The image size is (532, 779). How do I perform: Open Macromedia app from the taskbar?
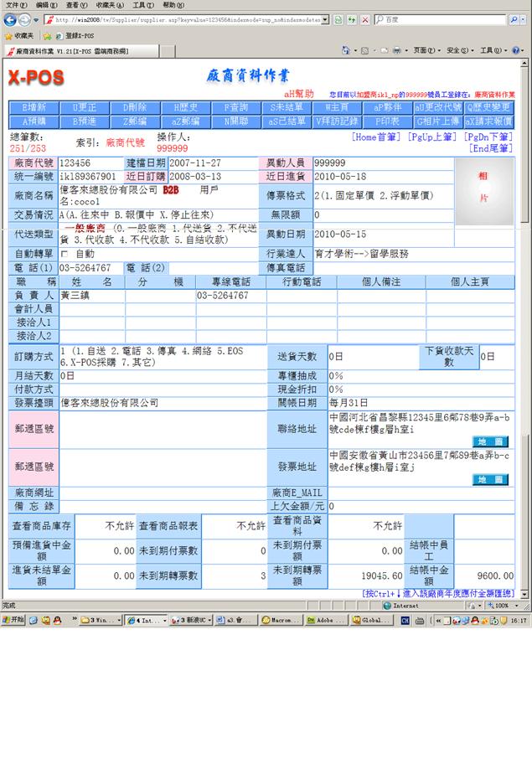tap(281, 621)
